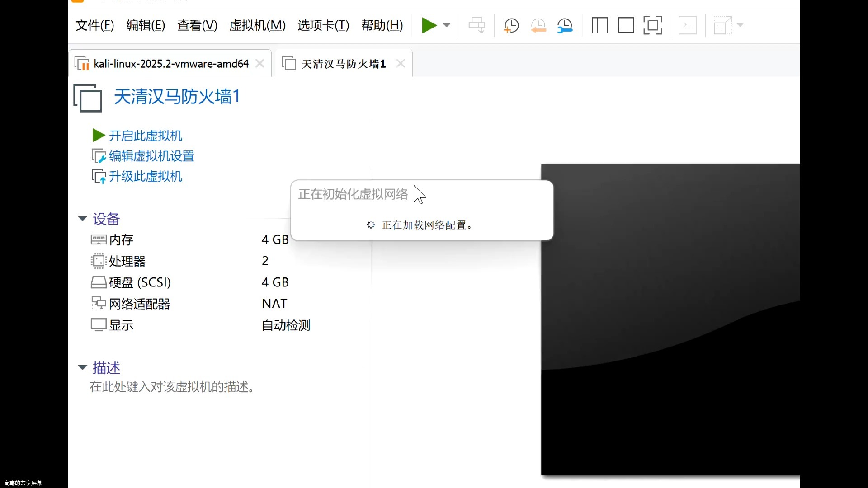Open the stretch display dropdown arrow
868x488 pixels.
(740, 25)
